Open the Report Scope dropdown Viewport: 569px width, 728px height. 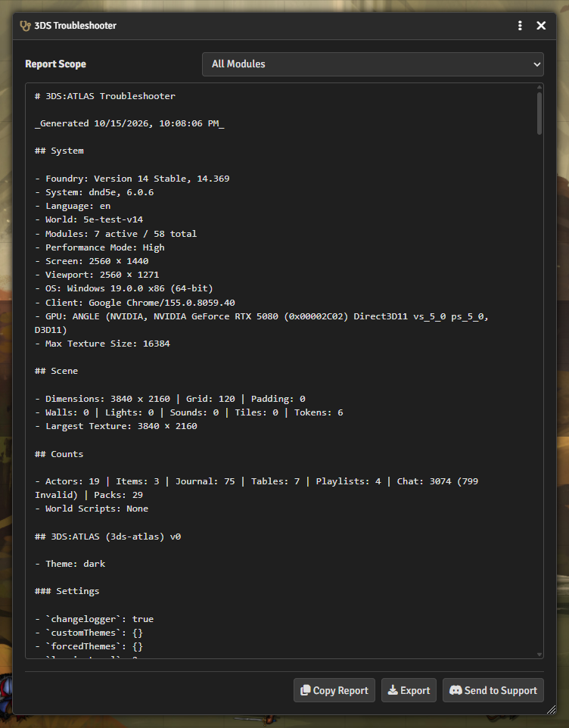click(x=373, y=64)
